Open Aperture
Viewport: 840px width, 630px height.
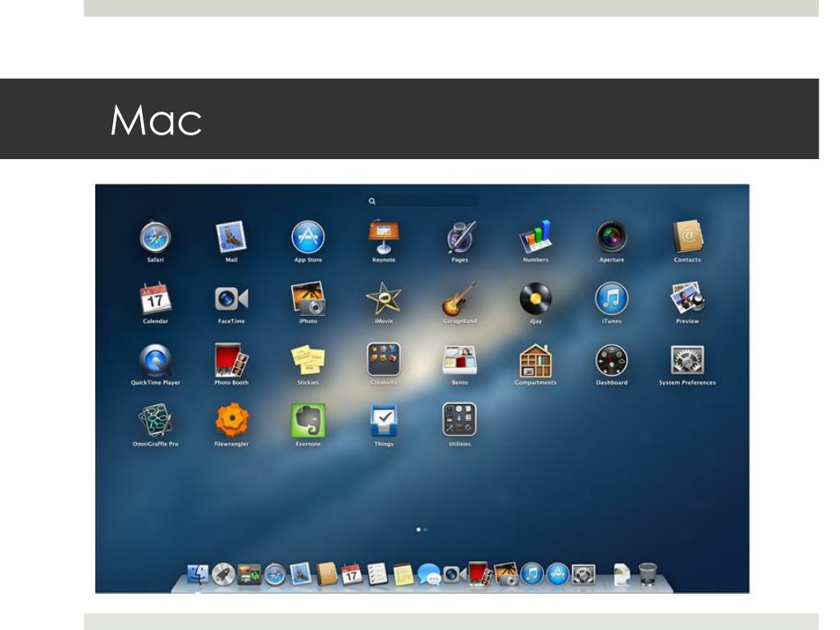coord(611,237)
